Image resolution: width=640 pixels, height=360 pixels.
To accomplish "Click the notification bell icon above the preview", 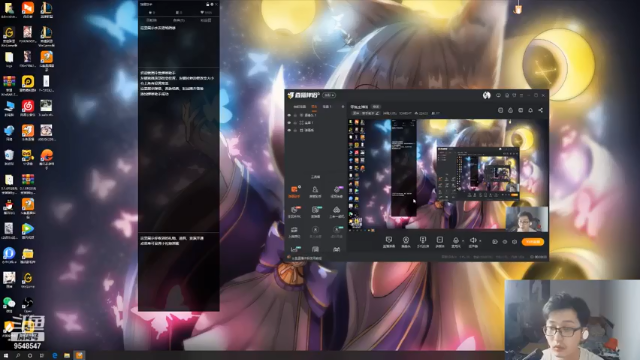I will (x=530, y=110).
